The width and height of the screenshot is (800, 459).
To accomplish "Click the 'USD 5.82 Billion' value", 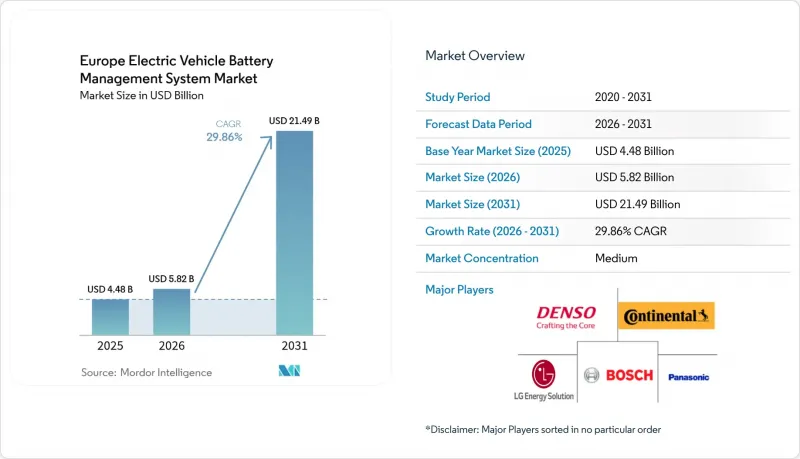I will click(634, 177).
